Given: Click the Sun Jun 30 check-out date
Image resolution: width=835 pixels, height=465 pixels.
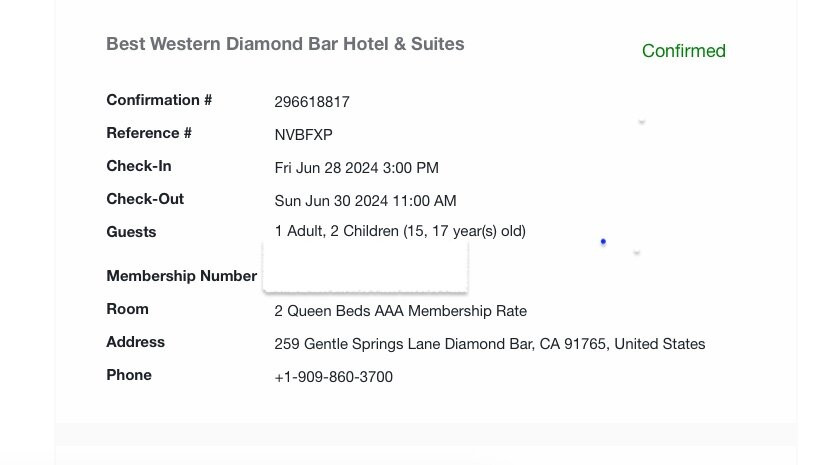Looking at the screenshot, I should 365,201.
